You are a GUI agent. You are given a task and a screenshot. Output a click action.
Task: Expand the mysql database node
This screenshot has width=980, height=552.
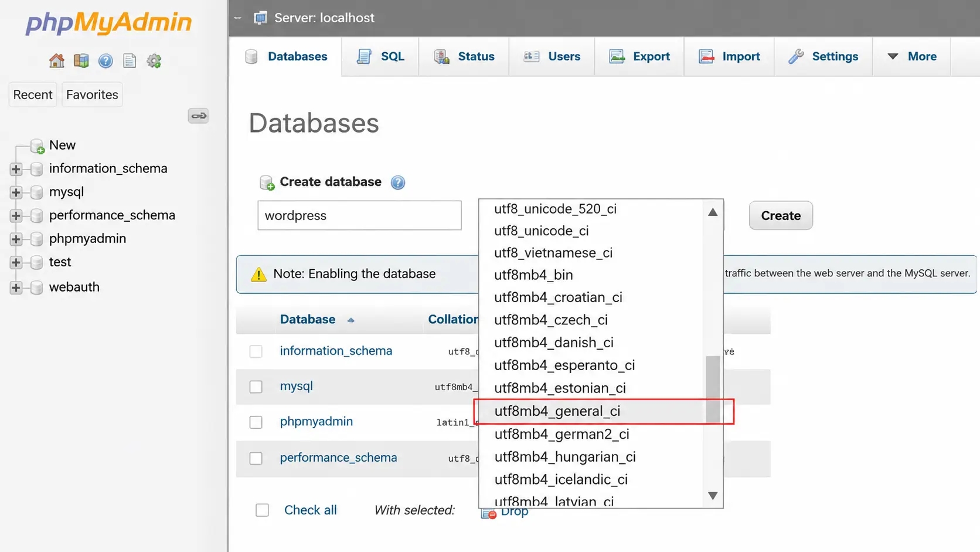(x=16, y=192)
